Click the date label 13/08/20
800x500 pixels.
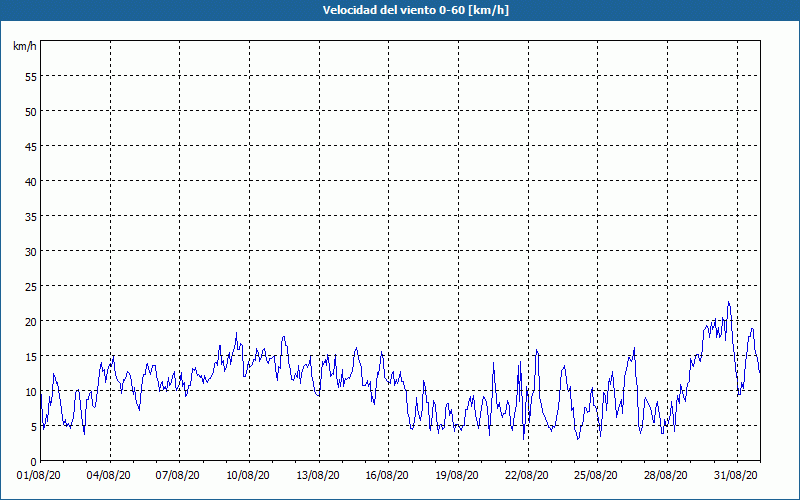tap(318, 476)
